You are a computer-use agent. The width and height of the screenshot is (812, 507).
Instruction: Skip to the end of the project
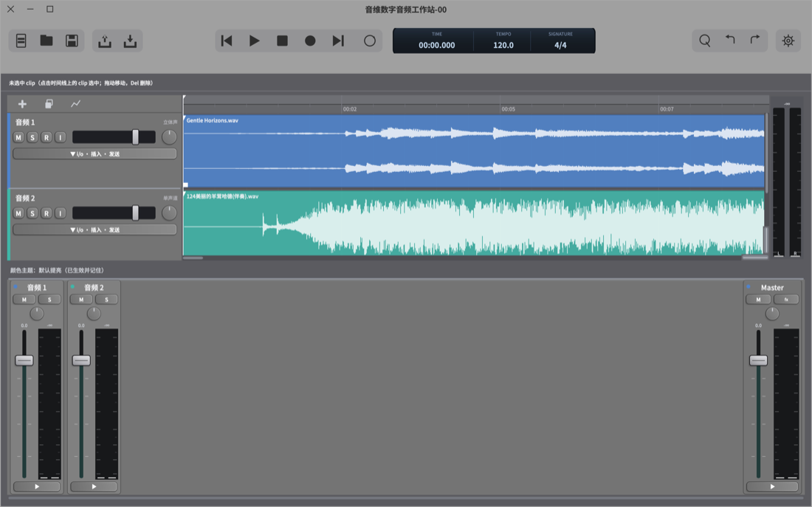tap(338, 41)
